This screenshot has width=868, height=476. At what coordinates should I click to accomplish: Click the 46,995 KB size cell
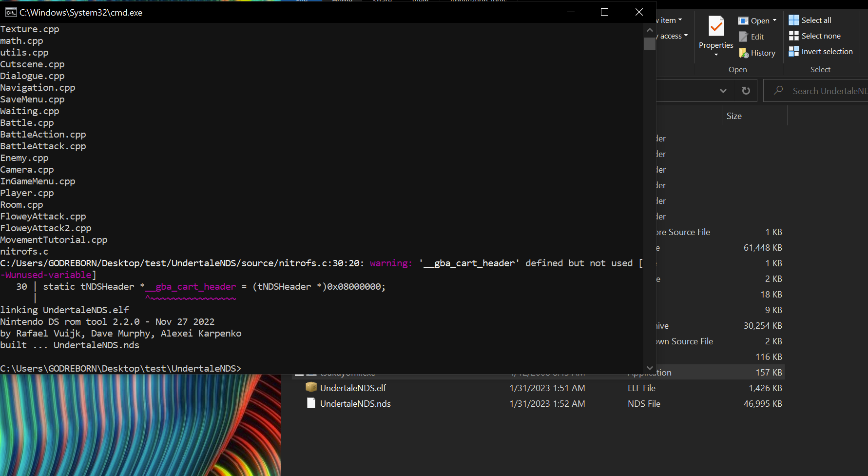[763, 404]
